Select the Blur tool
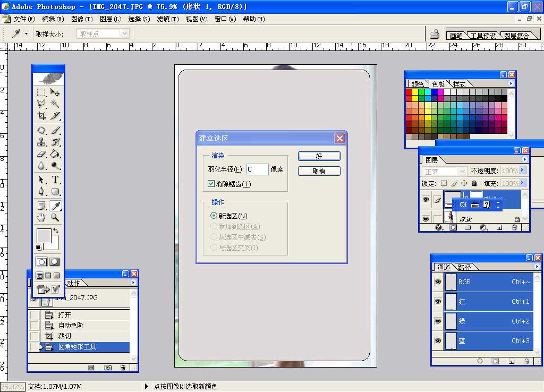Viewport: 544px width, 392px height. [41, 166]
